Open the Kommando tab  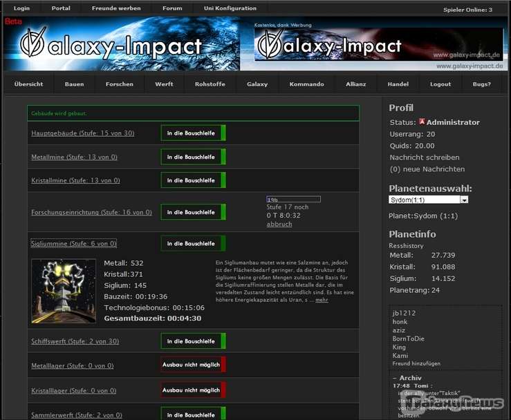pyautogui.click(x=306, y=84)
